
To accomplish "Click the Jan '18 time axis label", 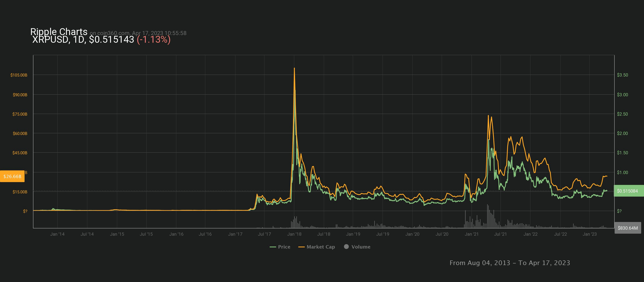I will click(294, 234).
